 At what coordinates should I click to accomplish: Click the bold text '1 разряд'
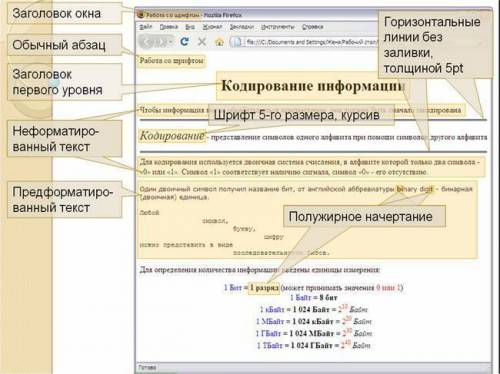264,288
